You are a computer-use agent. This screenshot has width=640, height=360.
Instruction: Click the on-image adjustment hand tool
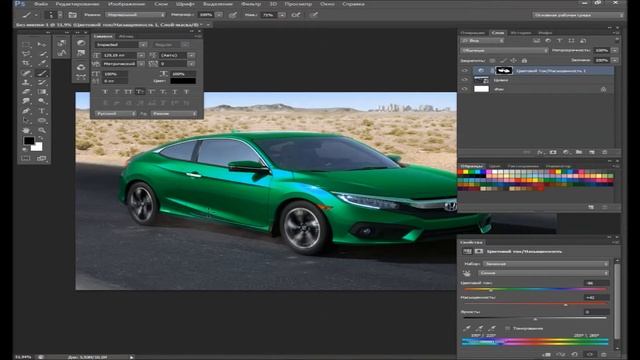(467, 273)
